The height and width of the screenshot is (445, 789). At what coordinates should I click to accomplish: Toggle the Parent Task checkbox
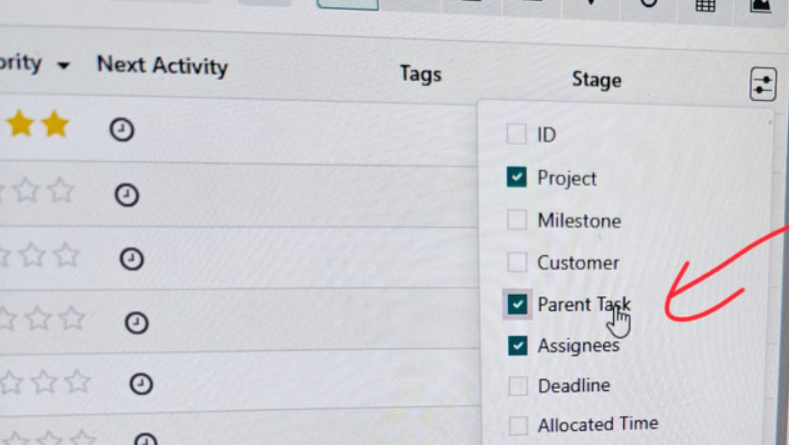click(517, 304)
